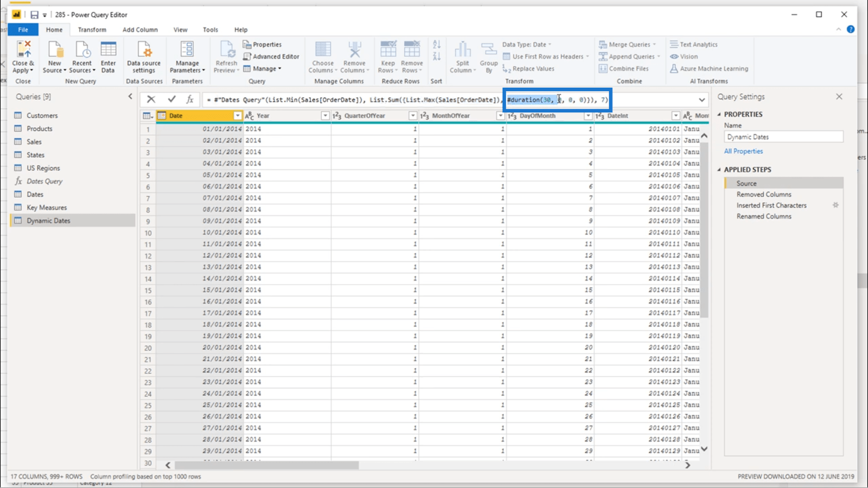
Task: Open the DateInt column filter dropdown
Action: pyautogui.click(x=675, y=115)
